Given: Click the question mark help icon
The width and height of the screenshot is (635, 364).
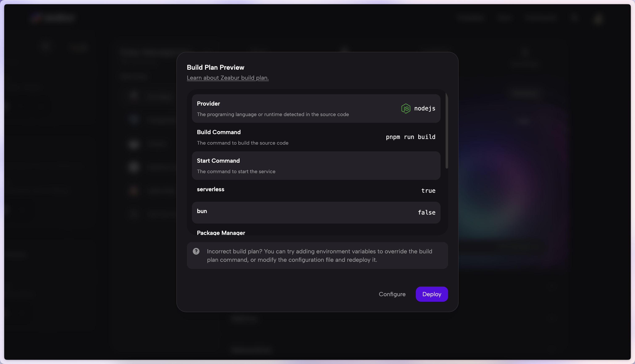Looking at the screenshot, I should click(x=196, y=251).
